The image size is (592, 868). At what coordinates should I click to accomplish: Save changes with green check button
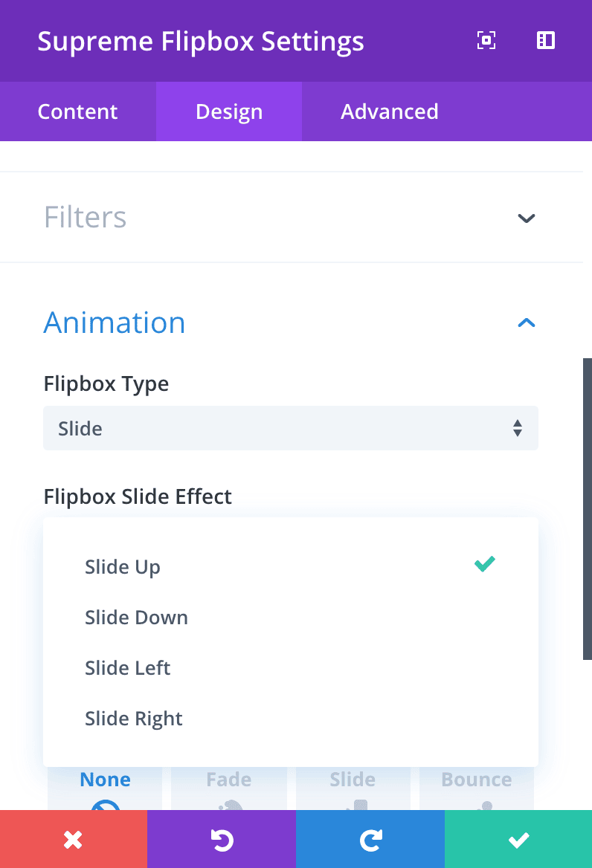pos(518,839)
